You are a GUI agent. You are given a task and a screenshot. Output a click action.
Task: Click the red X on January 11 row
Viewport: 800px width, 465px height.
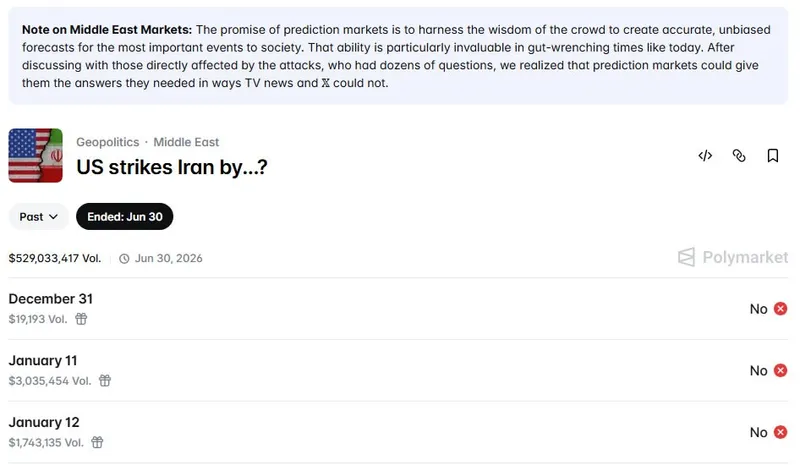pos(781,371)
